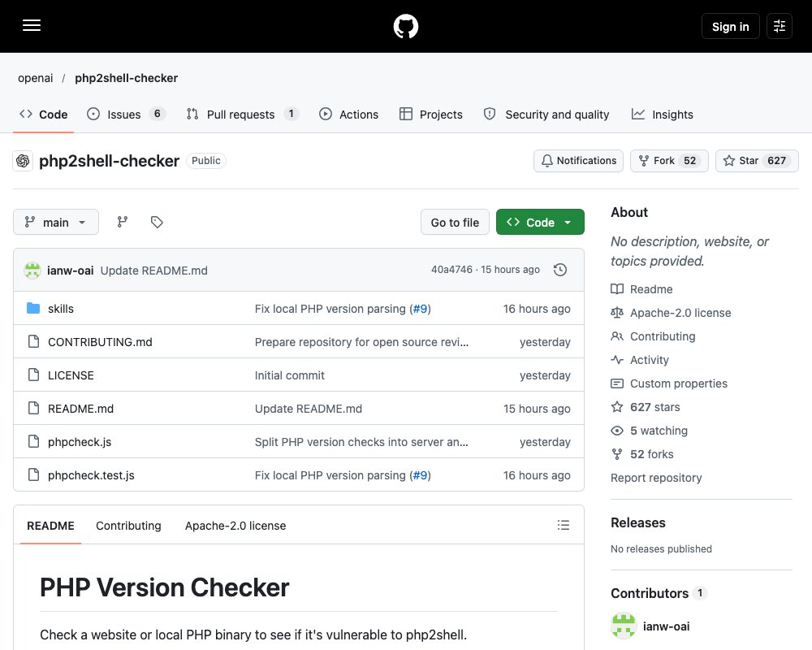The image size is (812, 650).
Task: Open phpcheck.test.js file
Action: [91, 474]
